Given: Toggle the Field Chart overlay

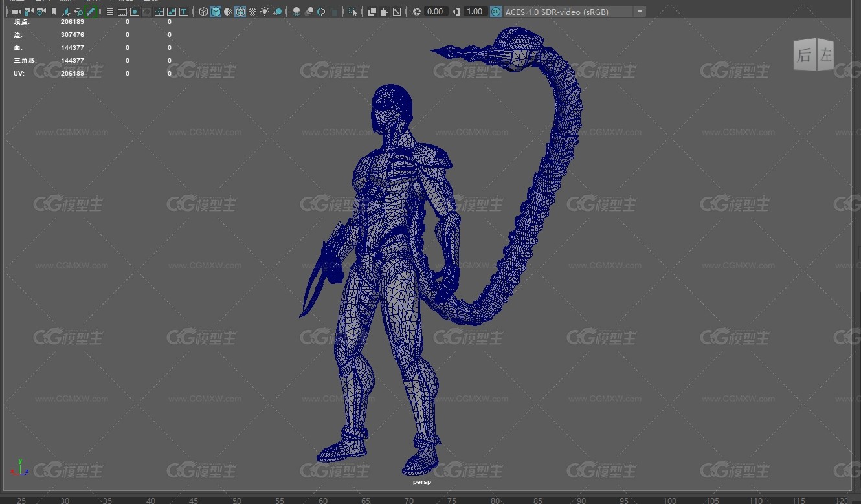Looking at the screenshot, I should (159, 12).
